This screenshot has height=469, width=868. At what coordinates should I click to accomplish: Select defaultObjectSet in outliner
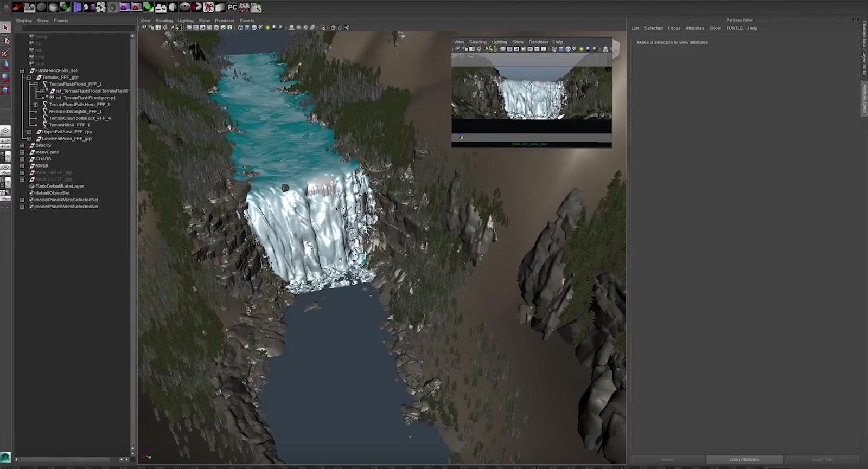[x=53, y=193]
